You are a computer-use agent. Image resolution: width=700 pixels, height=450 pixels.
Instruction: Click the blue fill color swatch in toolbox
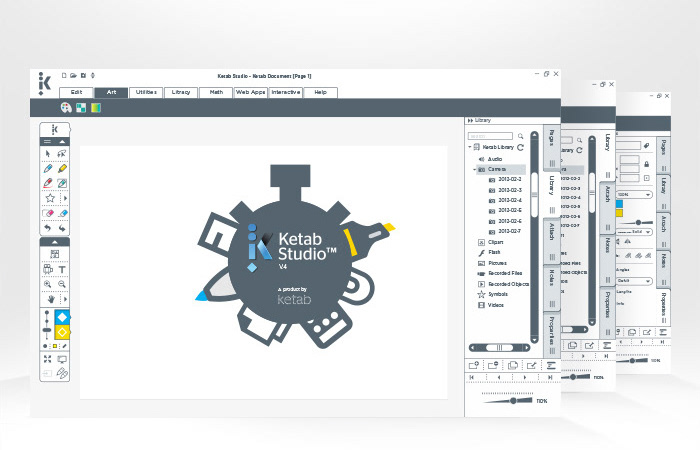click(62, 317)
